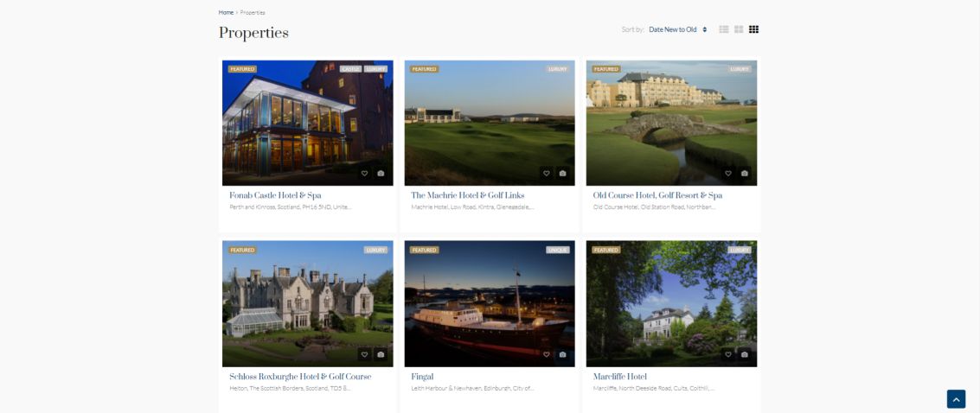
Task: Favorite the Marcliffe Hotel listing
Action: (728, 354)
